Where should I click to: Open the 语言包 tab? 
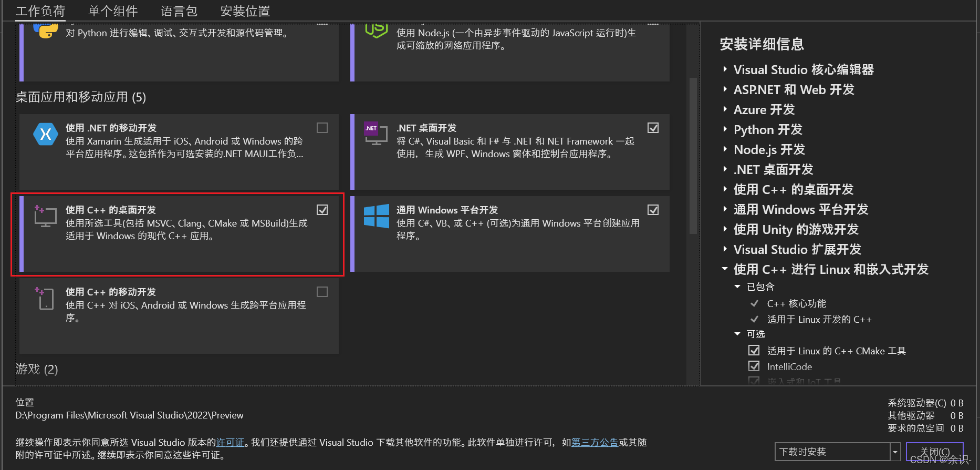[x=179, y=11]
